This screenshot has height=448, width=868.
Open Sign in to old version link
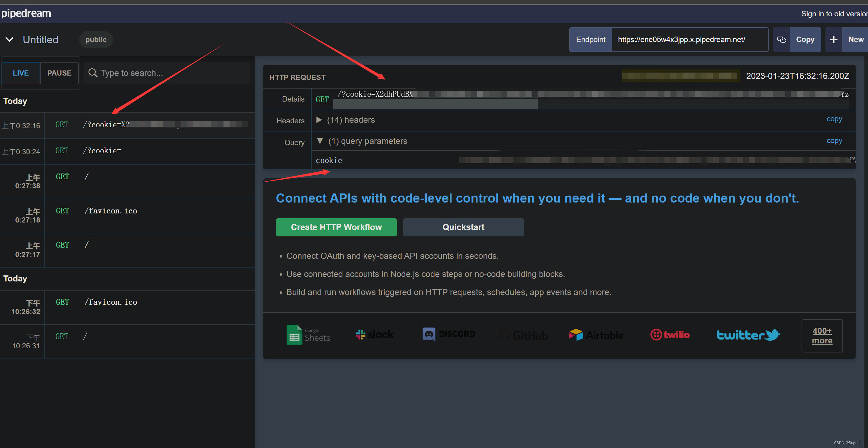pos(834,14)
